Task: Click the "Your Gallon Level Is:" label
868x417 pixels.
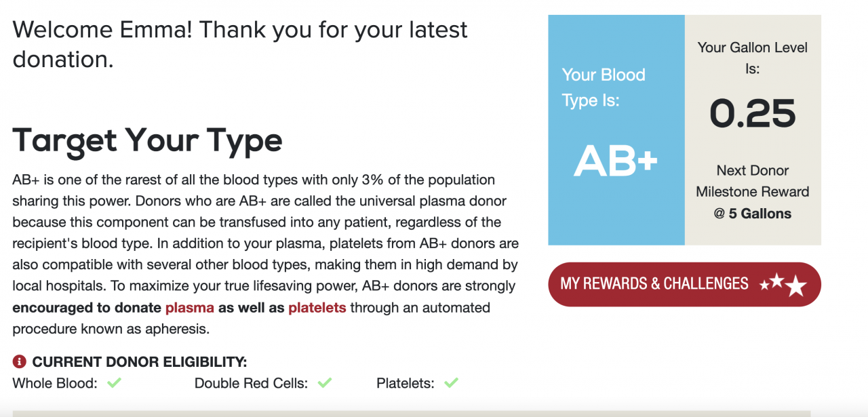Action: coord(753,58)
